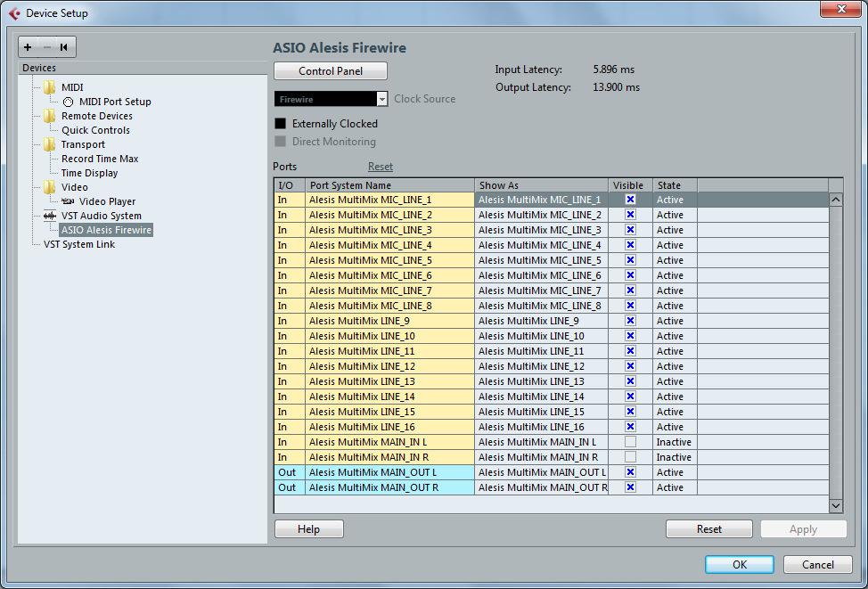Screen dimensions: 868x589
Task: Select VST System Link in the tree
Action: coord(79,244)
